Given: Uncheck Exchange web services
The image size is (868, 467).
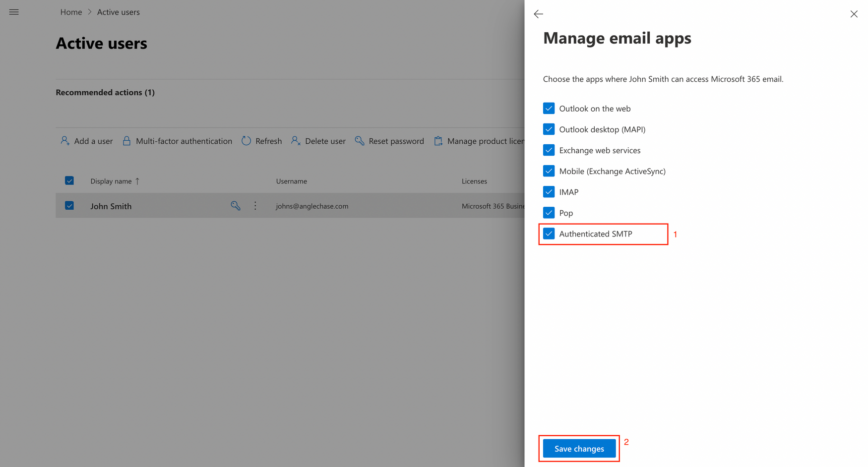Looking at the screenshot, I should 549,150.
